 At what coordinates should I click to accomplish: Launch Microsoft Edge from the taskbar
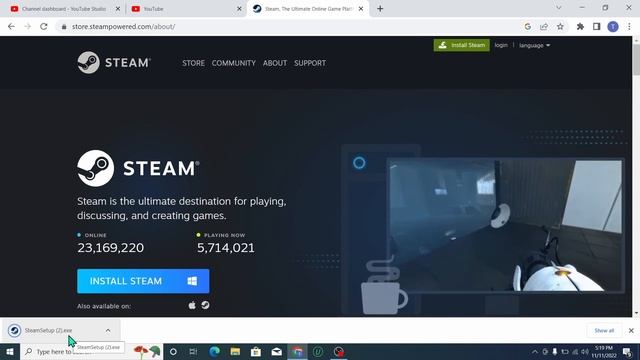[214, 351]
